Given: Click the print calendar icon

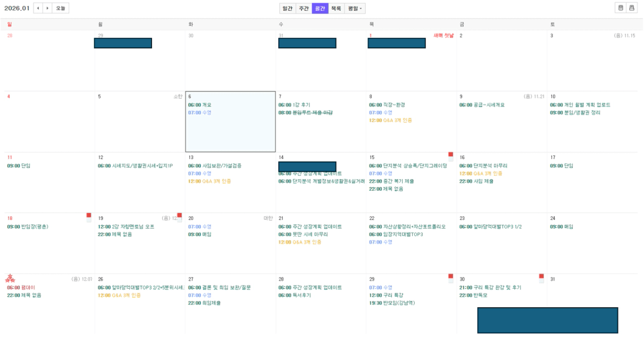Looking at the screenshot, I should pos(632,8).
